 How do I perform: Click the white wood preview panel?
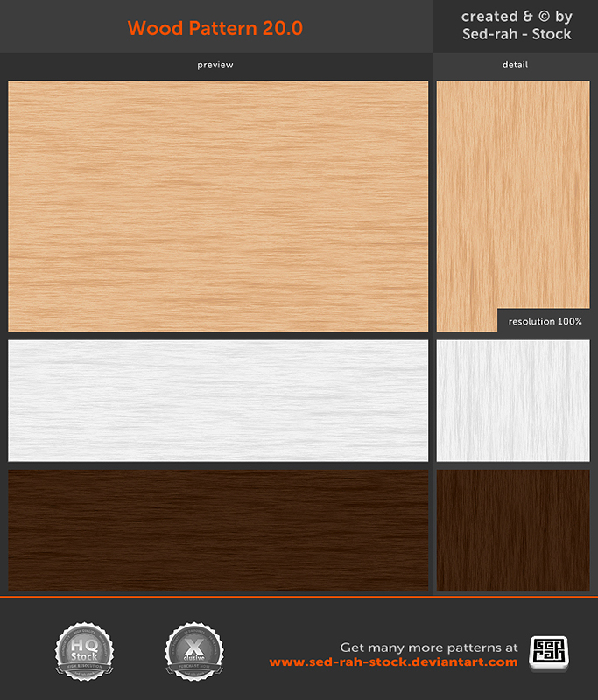(x=218, y=401)
